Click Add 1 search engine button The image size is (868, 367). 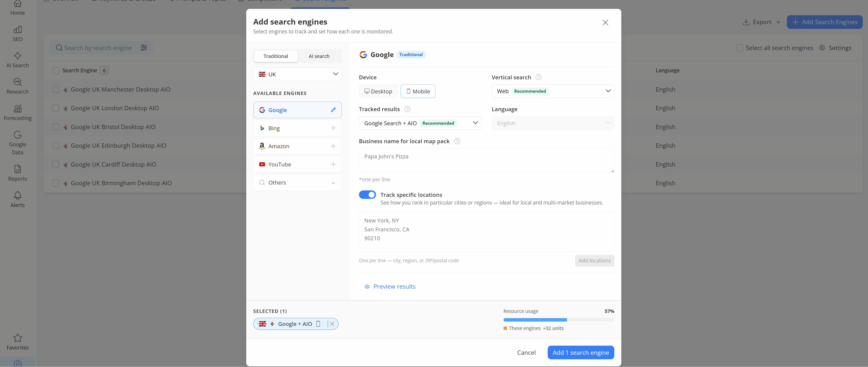click(581, 352)
